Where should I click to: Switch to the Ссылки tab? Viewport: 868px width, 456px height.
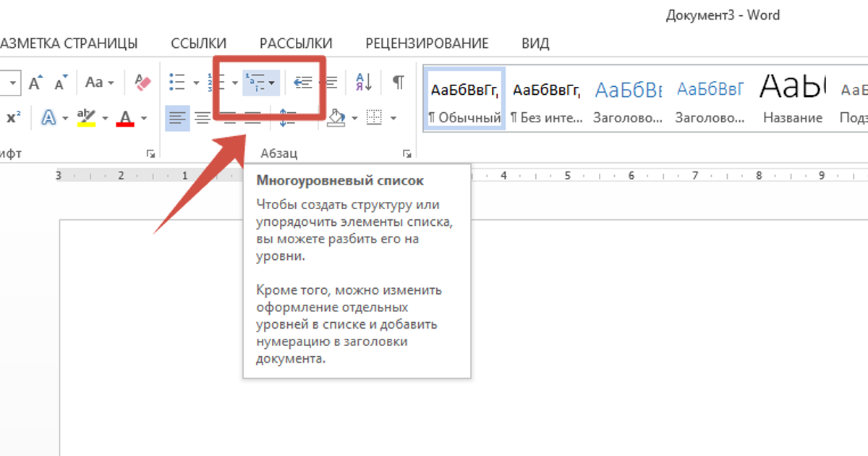pos(199,43)
